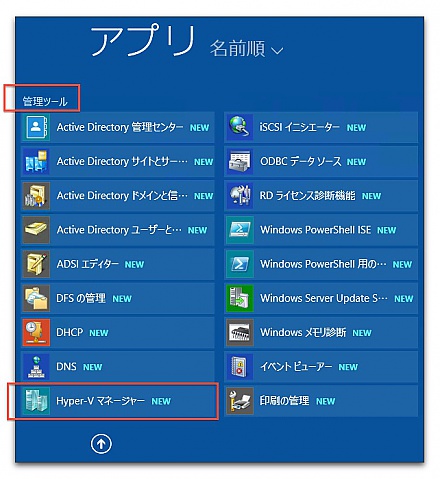Open Windows Server Update Services icon
The image size is (440, 479).
pos(239,298)
